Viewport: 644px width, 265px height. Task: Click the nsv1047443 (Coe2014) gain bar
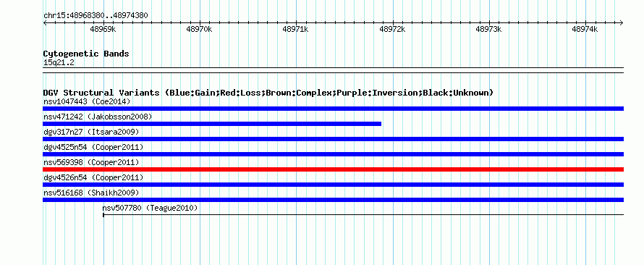point(333,109)
